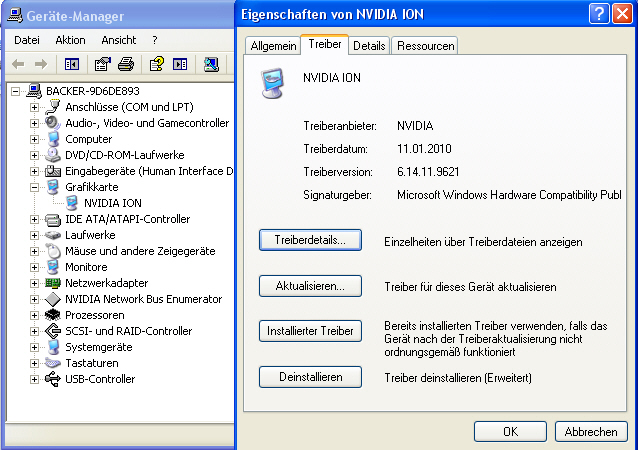638x450 pixels.
Task: Click the Anschlüsse (COM und LPT) icon
Action: 53,107
